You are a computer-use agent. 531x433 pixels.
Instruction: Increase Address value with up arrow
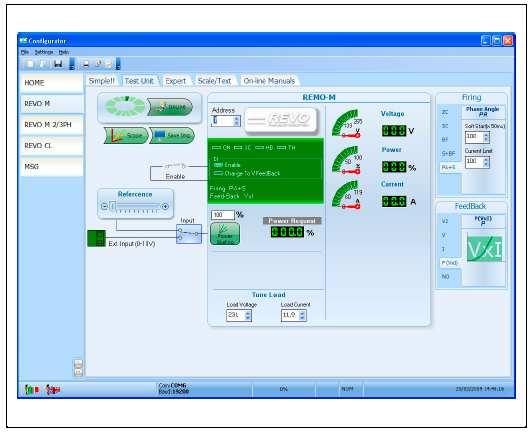[x=236, y=118]
